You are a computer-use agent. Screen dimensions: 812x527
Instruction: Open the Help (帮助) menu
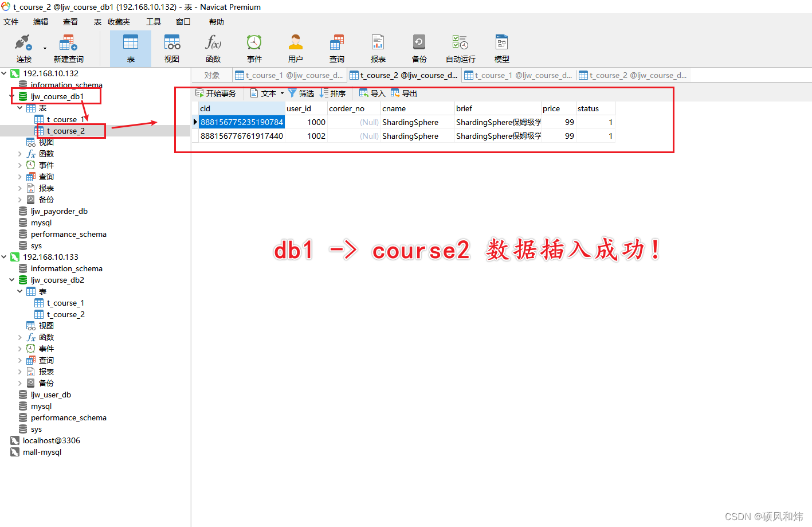[x=217, y=22]
